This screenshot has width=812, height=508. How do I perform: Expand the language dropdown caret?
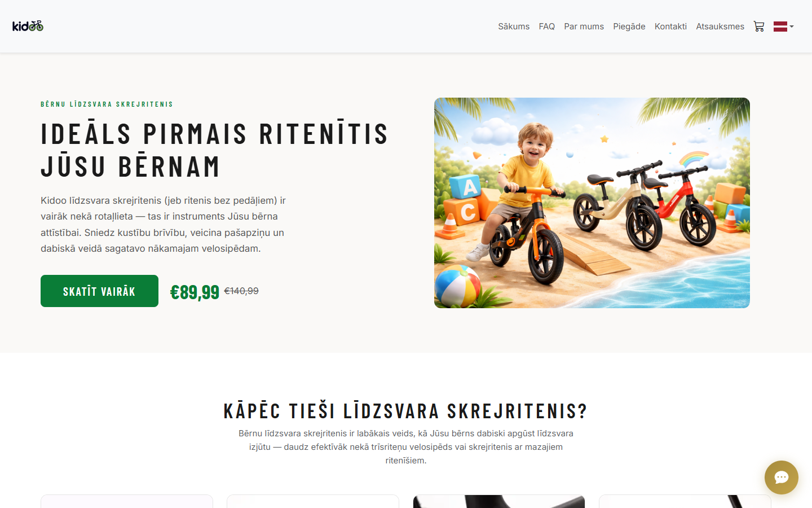click(792, 27)
